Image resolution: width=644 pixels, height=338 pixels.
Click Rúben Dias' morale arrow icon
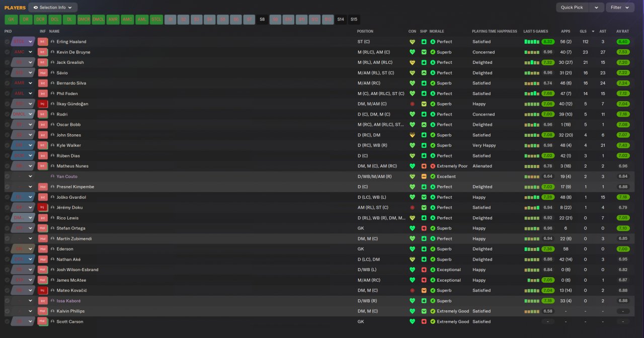click(x=433, y=156)
